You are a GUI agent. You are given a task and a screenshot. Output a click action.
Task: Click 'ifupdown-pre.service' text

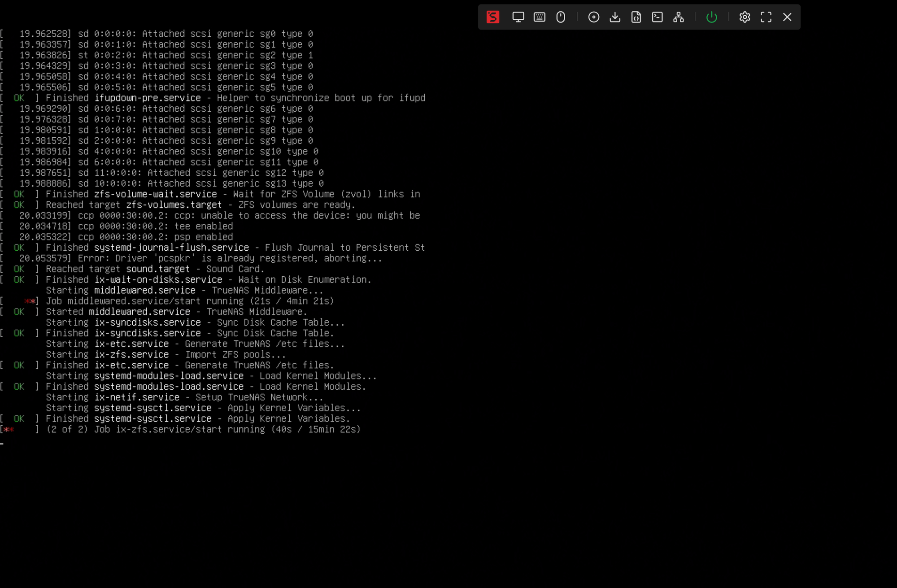pyautogui.click(x=148, y=98)
